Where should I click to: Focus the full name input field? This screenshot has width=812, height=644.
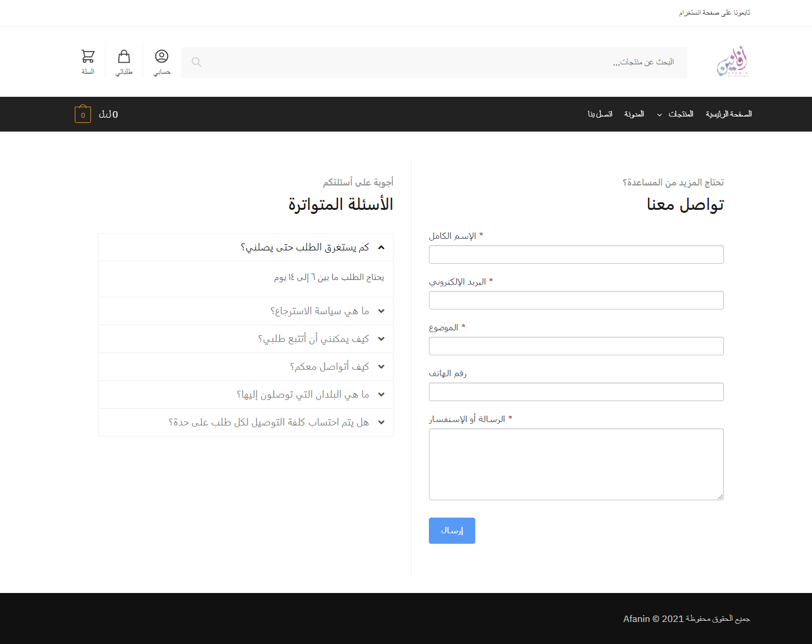pos(576,254)
